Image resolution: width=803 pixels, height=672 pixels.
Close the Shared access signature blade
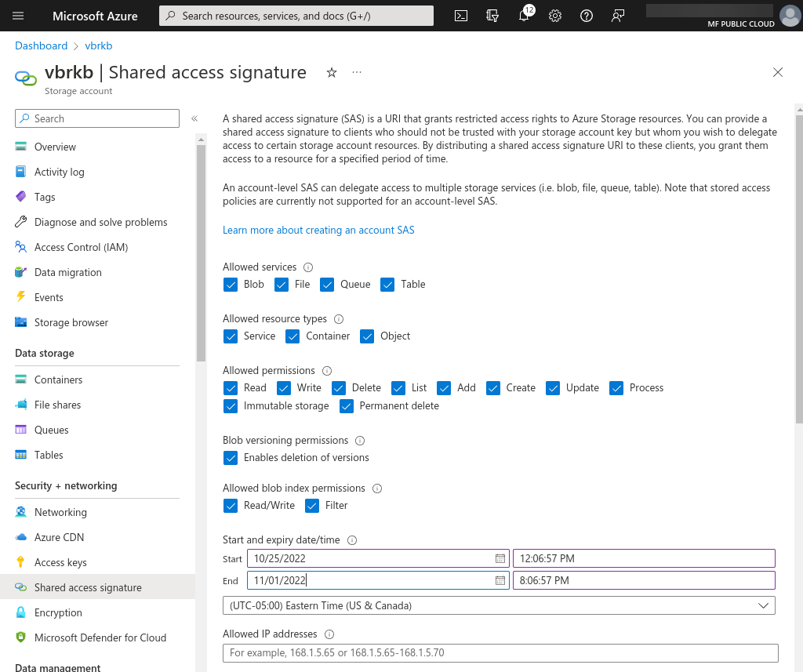pos(777,73)
